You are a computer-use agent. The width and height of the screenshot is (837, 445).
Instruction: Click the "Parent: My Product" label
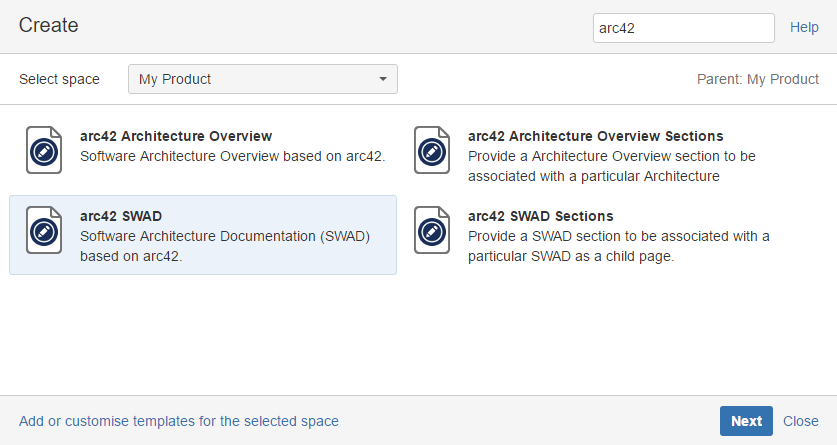click(757, 79)
